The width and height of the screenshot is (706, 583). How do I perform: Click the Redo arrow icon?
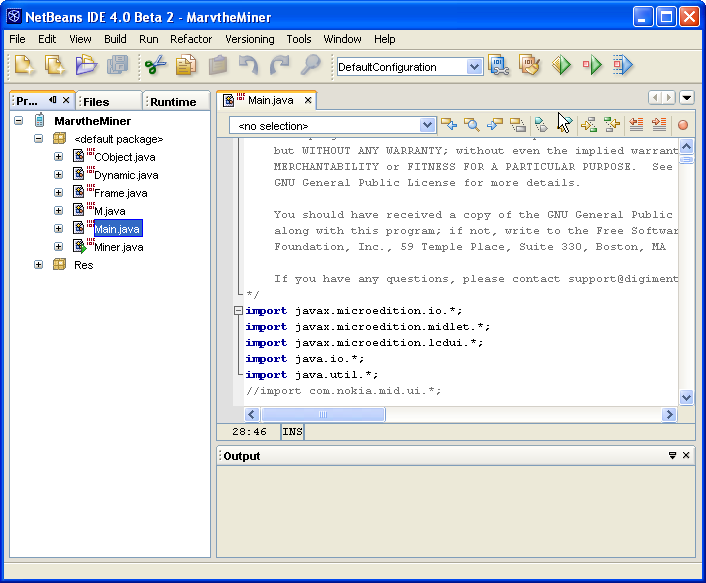tap(279, 66)
